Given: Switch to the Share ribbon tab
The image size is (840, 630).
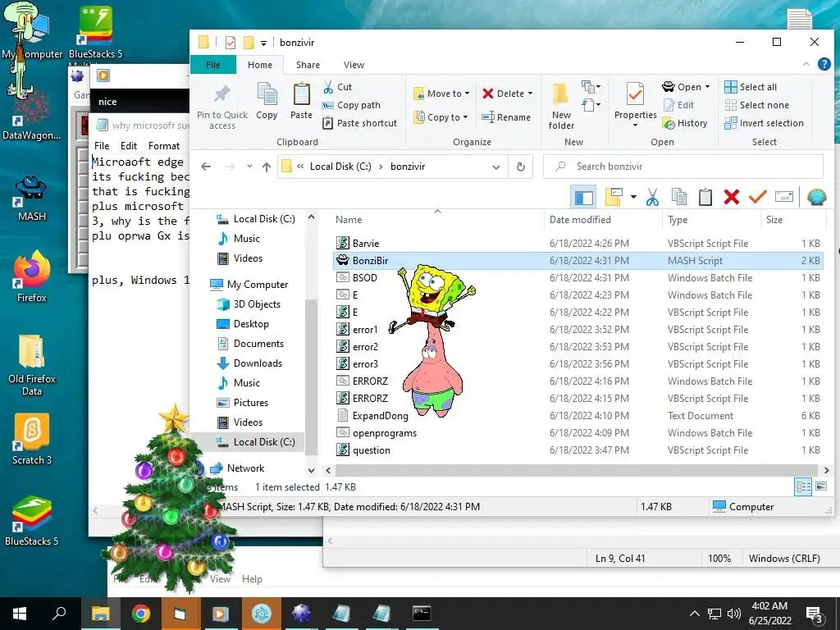Looking at the screenshot, I should click(x=308, y=65).
